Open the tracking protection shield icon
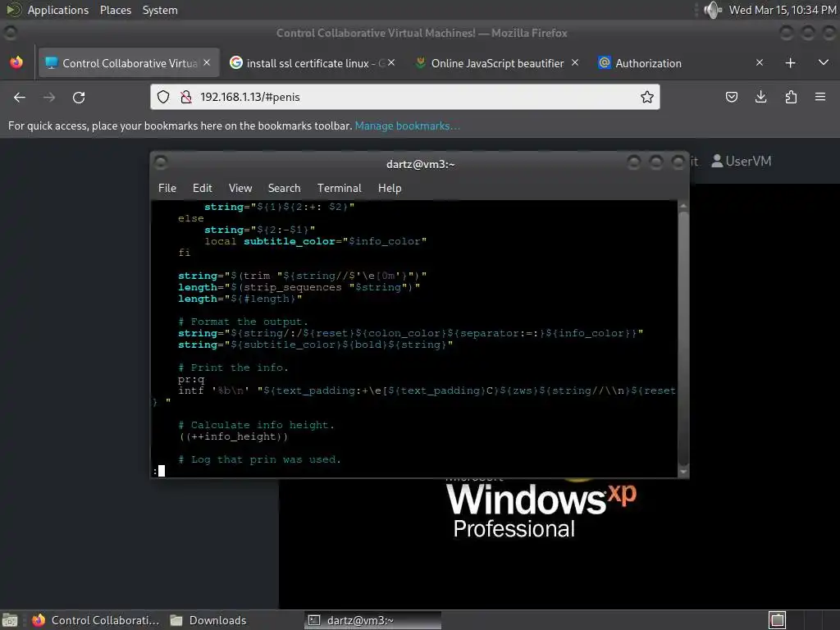This screenshot has height=630, width=840. point(163,97)
